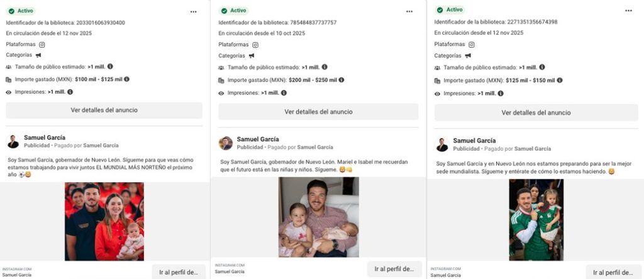
Task: Click Samuel García profile avatar on middle ad
Action: point(226,143)
